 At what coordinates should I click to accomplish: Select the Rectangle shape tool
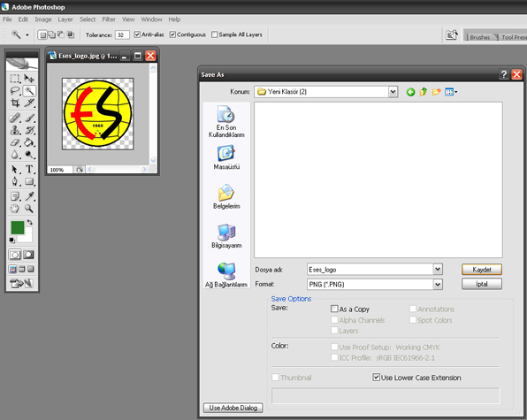tap(29, 181)
